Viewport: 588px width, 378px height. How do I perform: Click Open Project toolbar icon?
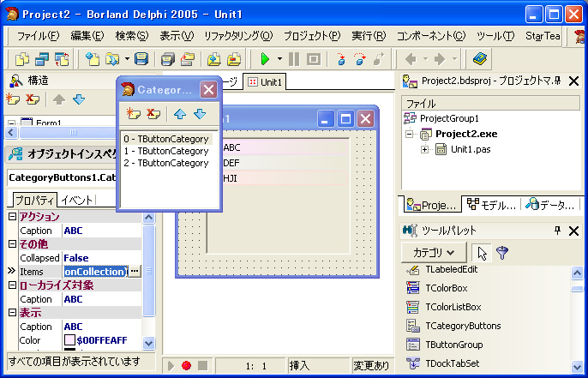click(188, 59)
